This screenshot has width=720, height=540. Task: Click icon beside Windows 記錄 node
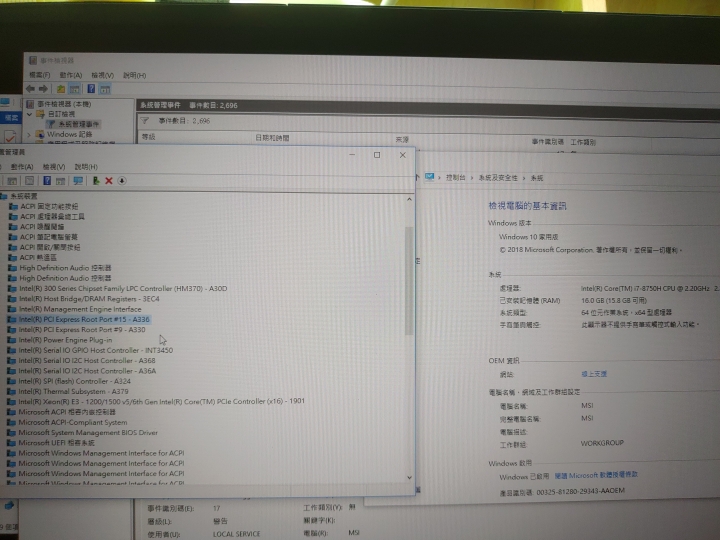40,134
